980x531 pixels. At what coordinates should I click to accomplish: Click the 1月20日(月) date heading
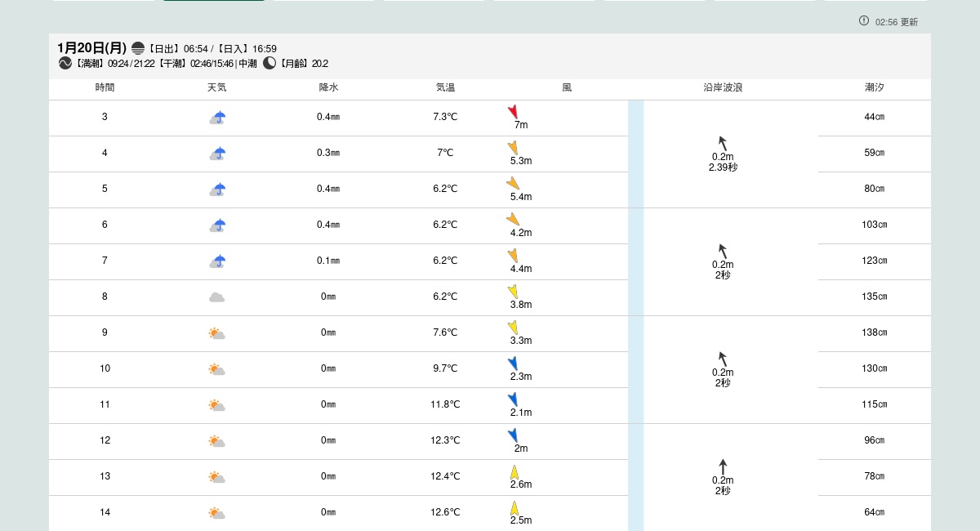coord(91,48)
